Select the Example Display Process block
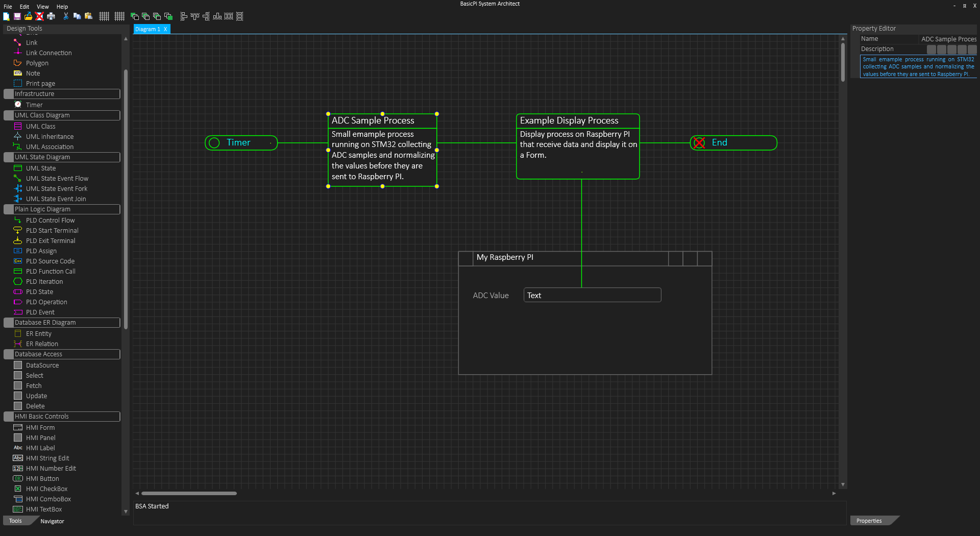The width and height of the screenshot is (980, 536). pos(578,147)
